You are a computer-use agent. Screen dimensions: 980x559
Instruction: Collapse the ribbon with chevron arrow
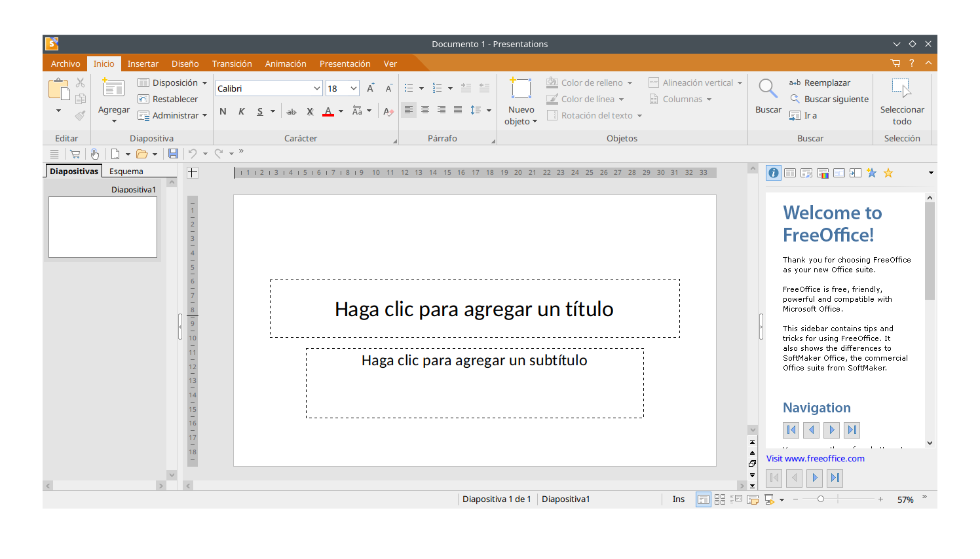tap(928, 63)
